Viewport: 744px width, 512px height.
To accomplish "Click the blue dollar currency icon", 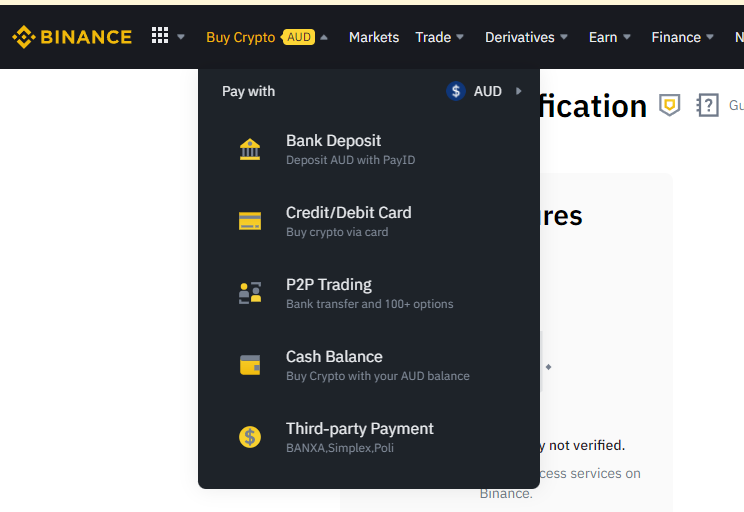I will coord(456,91).
